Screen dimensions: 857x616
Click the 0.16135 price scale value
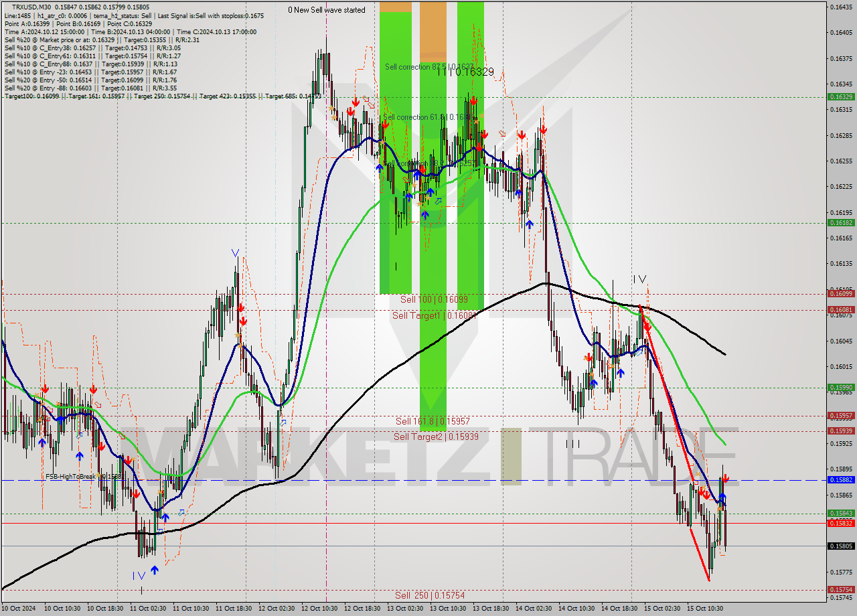click(x=841, y=264)
